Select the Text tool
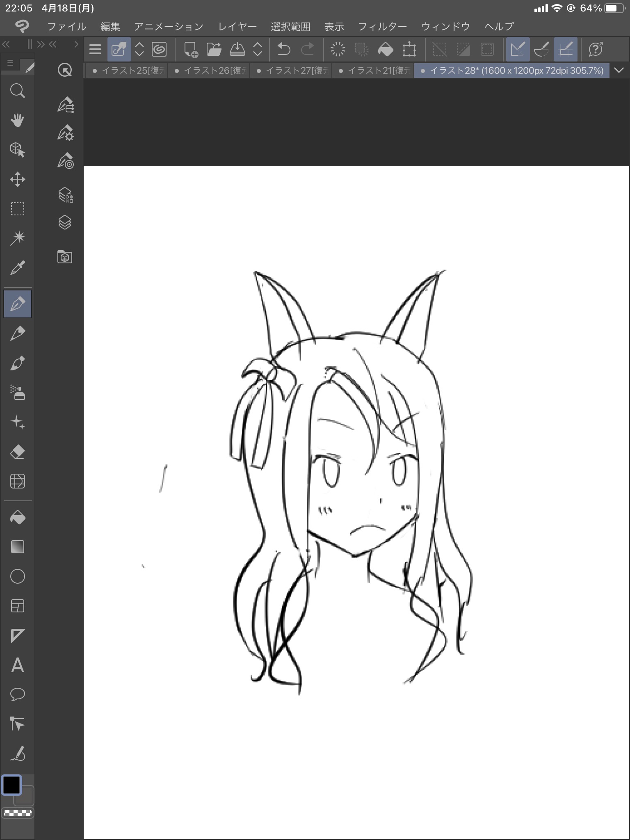The height and width of the screenshot is (840, 630). click(17, 665)
